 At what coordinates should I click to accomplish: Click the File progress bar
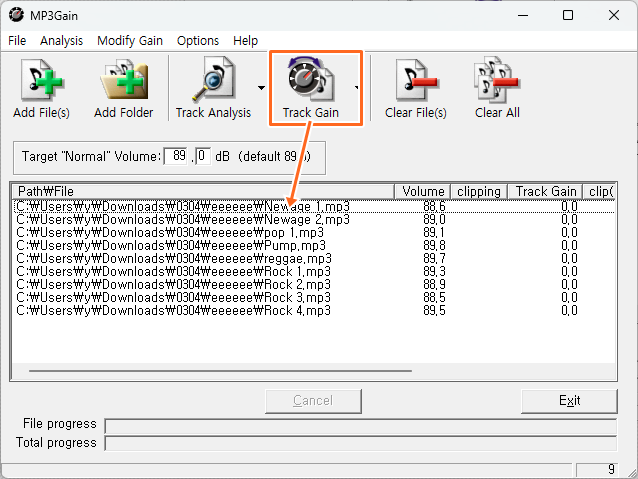(x=361, y=426)
